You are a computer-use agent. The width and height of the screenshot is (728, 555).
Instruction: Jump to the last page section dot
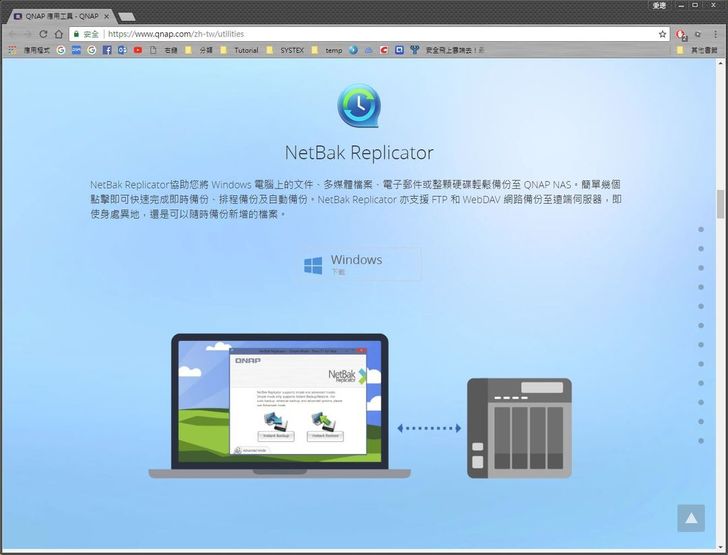pyautogui.click(x=701, y=441)
